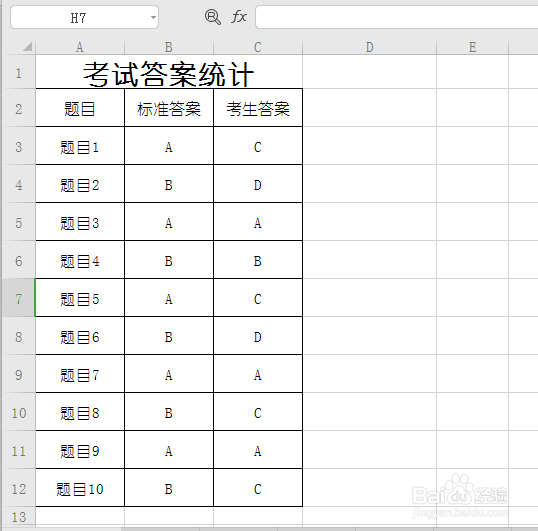Viewport: 538px width, 531px height.
Task: Select row 10 header
Action: (x=19, y=413)
